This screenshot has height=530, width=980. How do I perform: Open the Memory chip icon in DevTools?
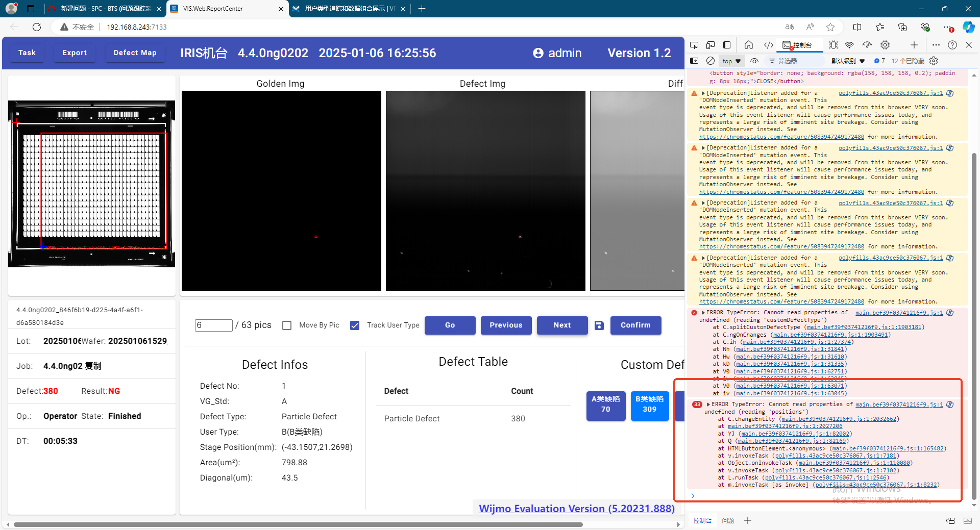click(x=885, y=45)
